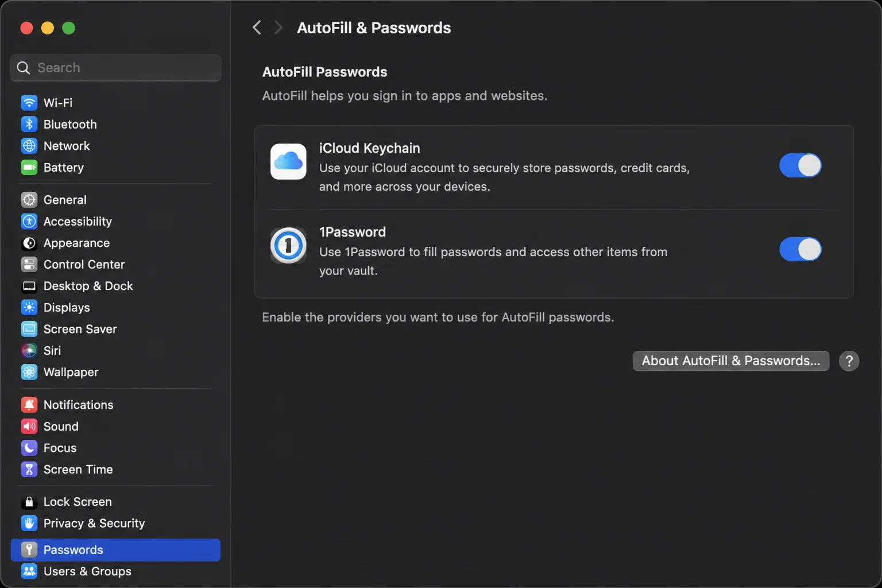Select the Screen Saver label
This screenshot has width=882, height=588.
[x=80, y=329]
